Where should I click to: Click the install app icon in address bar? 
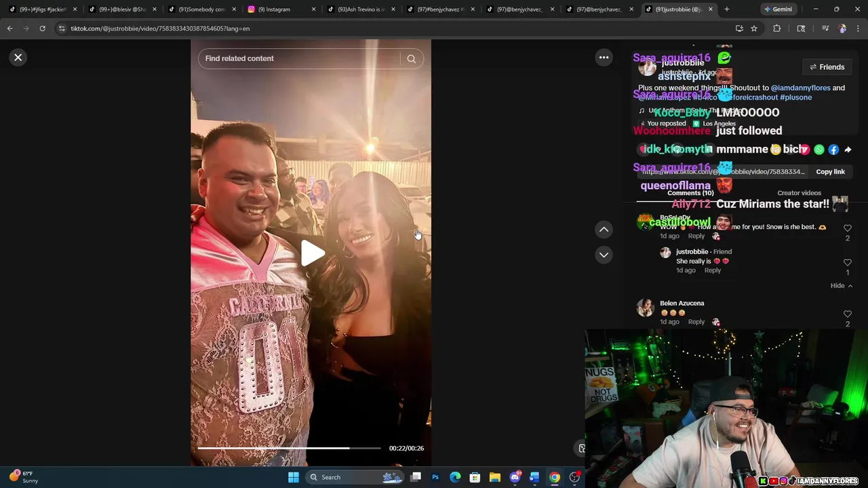tap(739, 28)
